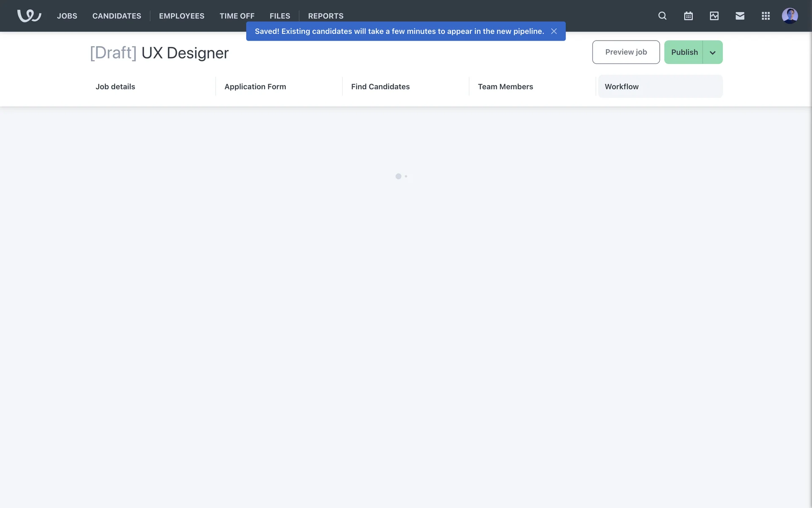Image resolution: width=812 pixels, height=508 pixels.
Task: Switch to the Application Form tab
Action: coord(255,86)
